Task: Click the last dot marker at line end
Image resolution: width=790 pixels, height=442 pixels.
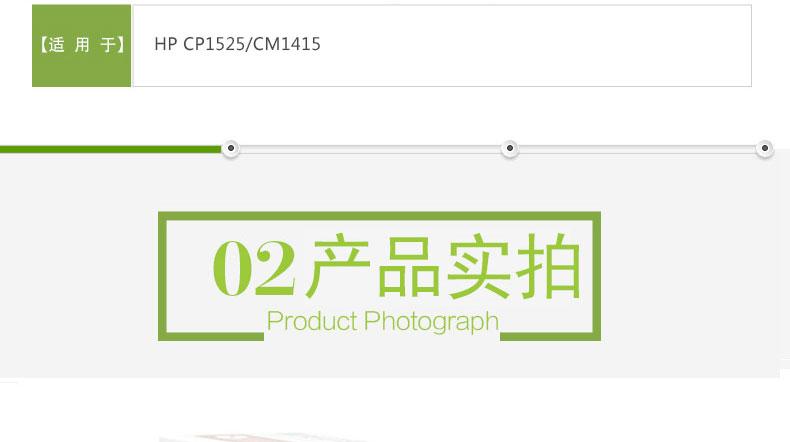Action: (x=765, y=148)
